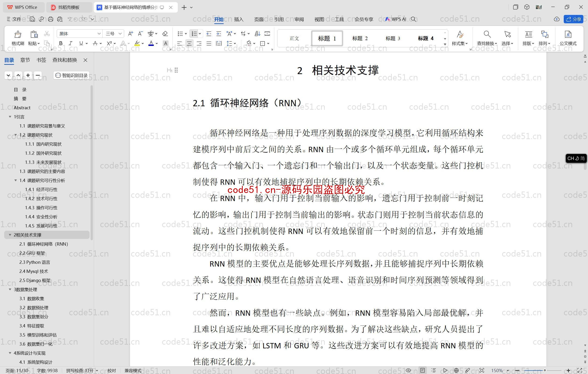The width and height of the screenshot is (588, 374).
Task: Switch to the 书签 navigation pane tab
Action: coord(41,60)
